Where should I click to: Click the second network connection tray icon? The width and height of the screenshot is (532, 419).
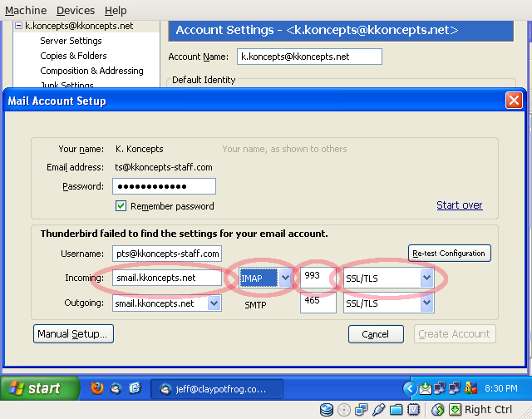(x=455, y=388)
